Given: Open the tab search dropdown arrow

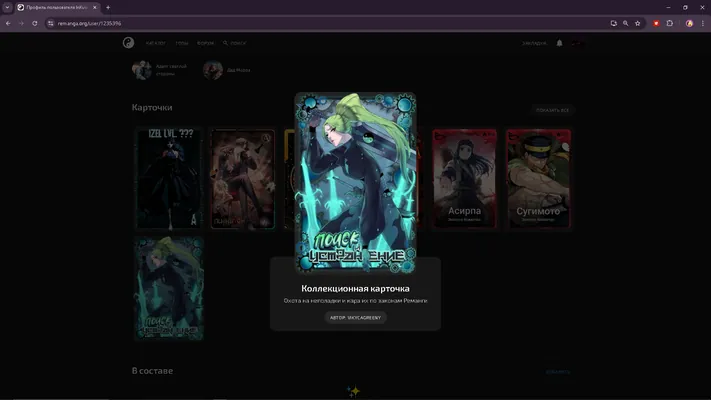Looking at the screenshot, I should pyautogui.click(x=7, y=7).
